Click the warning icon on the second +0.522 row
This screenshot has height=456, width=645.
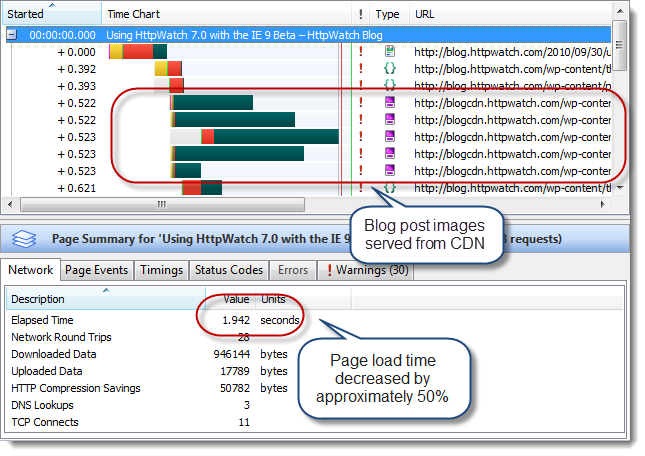click(x=361, y=120)
